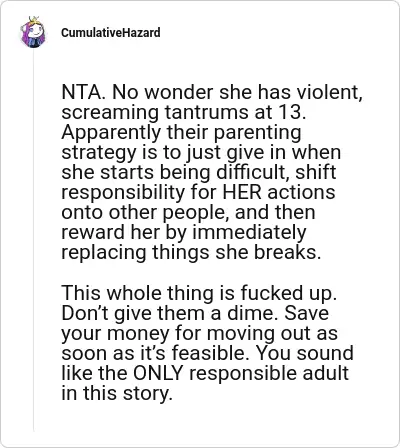Screen dimensions: 400x448
Task: Click the number "13" in the first paragraph
Action: point(290,112)
